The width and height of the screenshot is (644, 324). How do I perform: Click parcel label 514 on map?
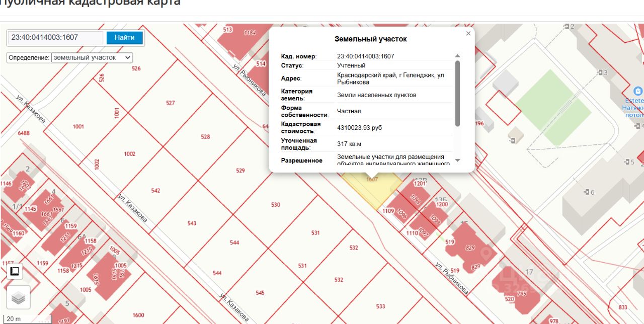(x=261, y=63)
